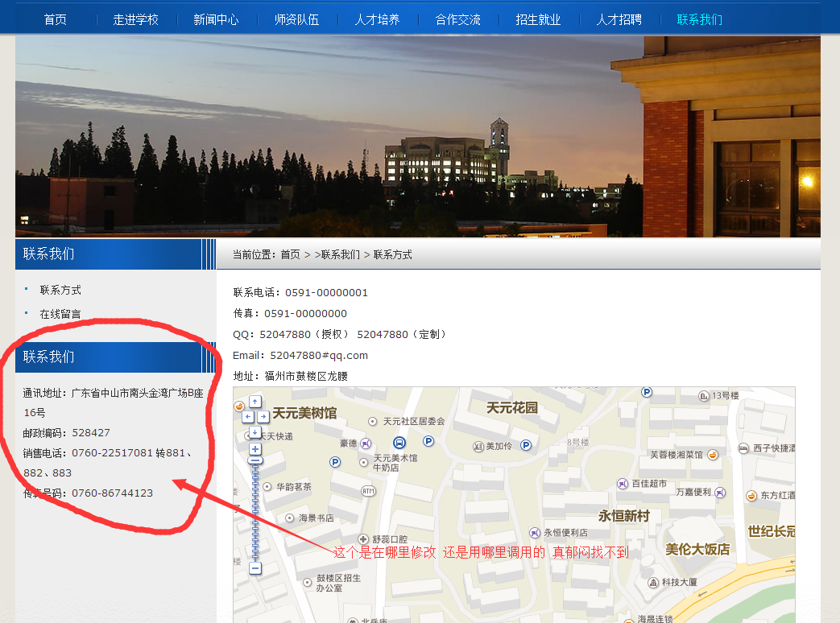Go to 招生就业 in the top navigation

538,19
